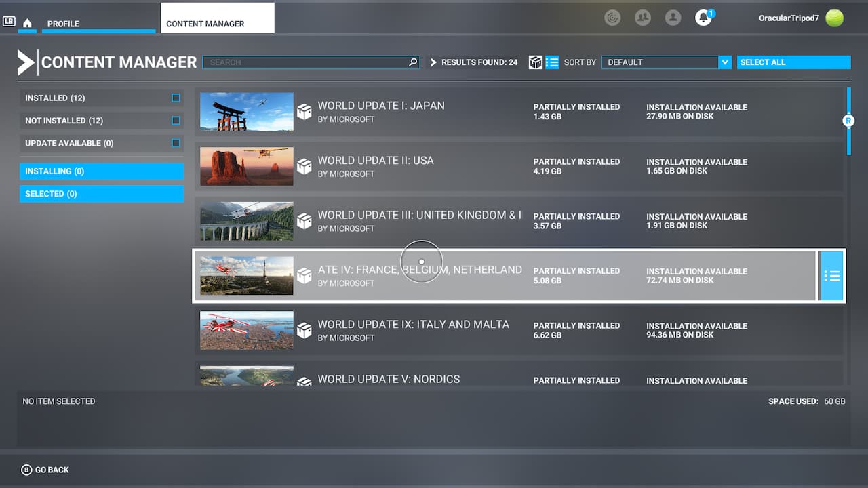The height and width of the screenshot is (488, 868).
Task: Click the green tennis ball avatar
Action: 835,18
